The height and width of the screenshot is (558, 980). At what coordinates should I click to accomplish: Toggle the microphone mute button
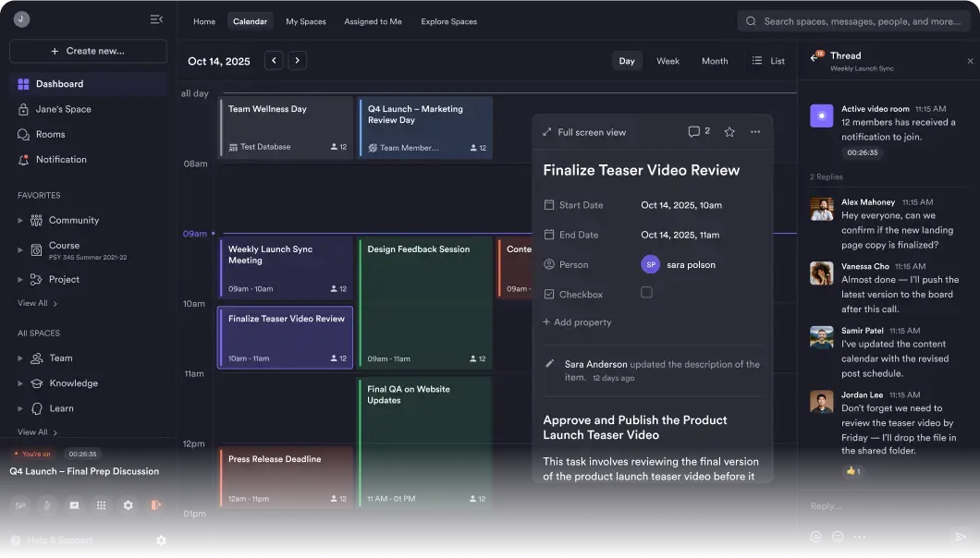pos(47,505)
